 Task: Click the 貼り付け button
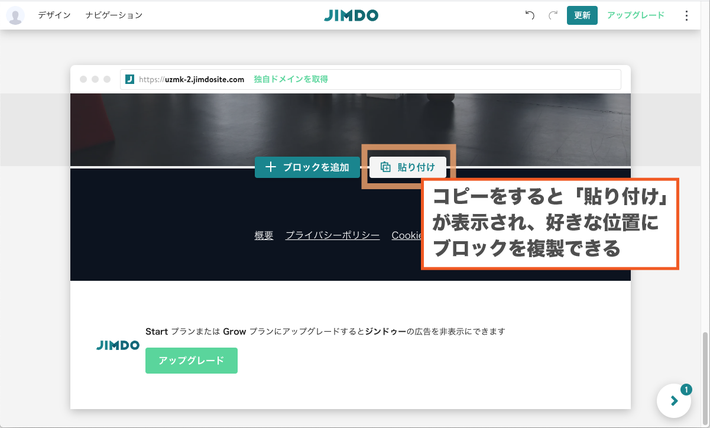coord(408,167)
